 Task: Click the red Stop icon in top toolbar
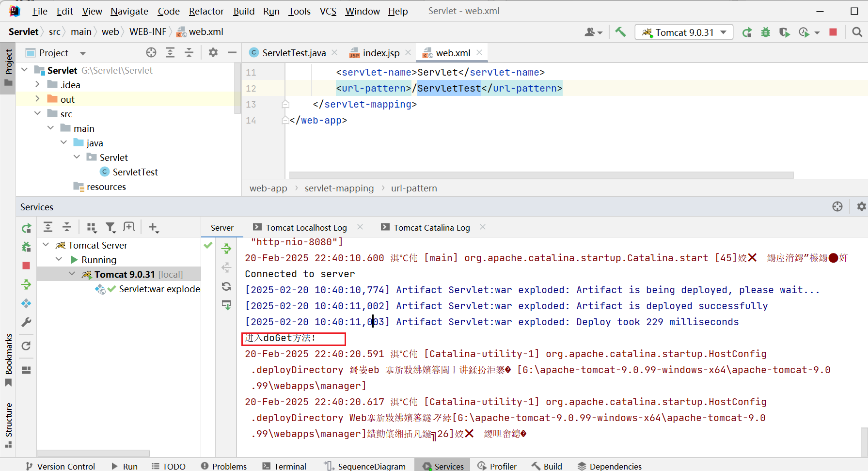pos(833,32)
